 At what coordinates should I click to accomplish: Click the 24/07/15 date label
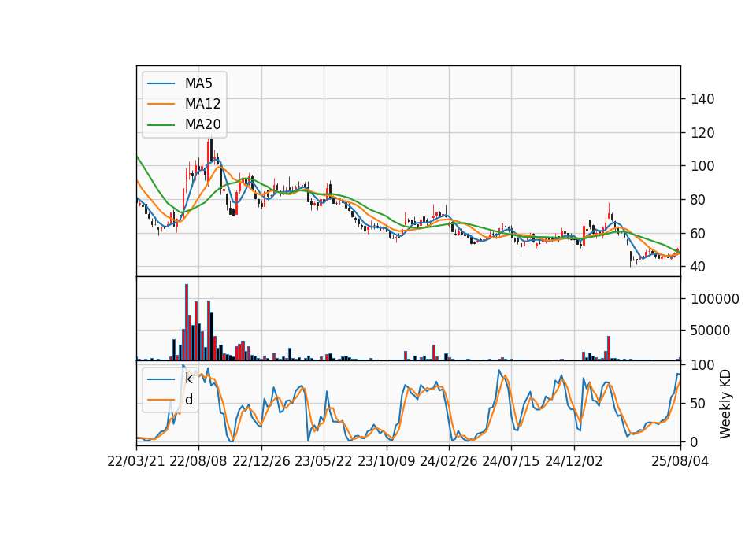[510, 461]
